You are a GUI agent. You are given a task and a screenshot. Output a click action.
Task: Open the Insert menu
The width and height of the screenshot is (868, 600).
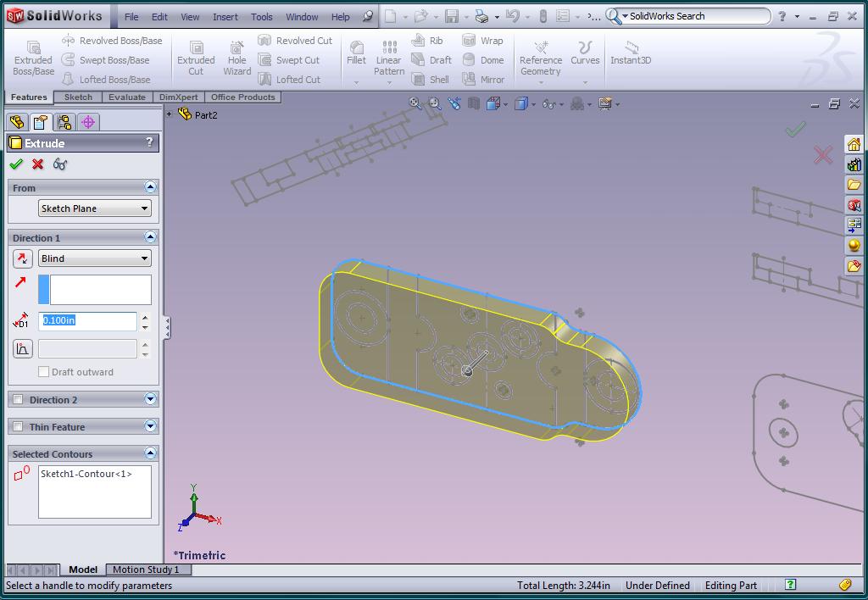(x=225, y=17)
